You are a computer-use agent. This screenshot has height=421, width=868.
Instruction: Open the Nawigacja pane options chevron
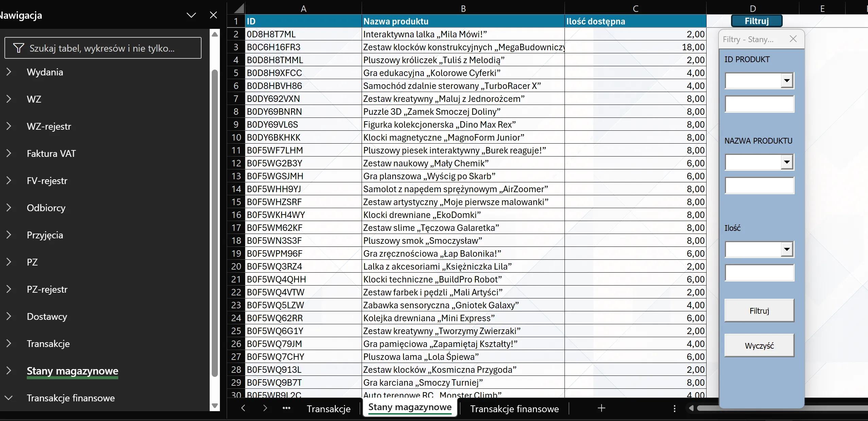click(191, 15)
